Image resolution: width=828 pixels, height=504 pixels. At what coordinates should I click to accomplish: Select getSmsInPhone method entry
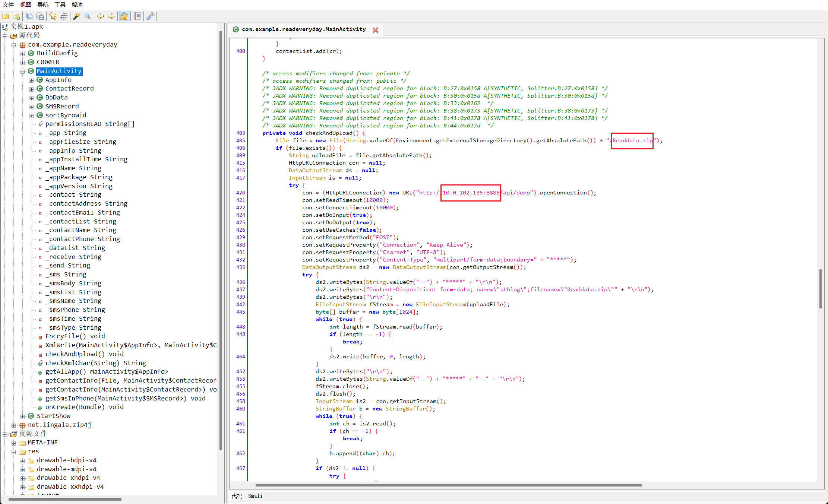click(125, 398)
